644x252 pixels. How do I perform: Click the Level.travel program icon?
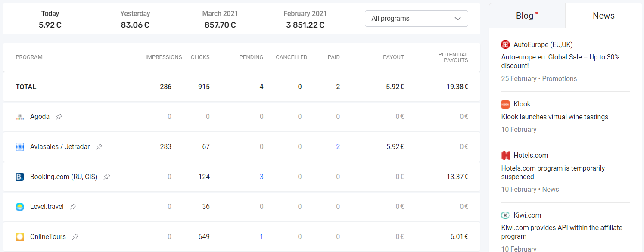point(19,206)
